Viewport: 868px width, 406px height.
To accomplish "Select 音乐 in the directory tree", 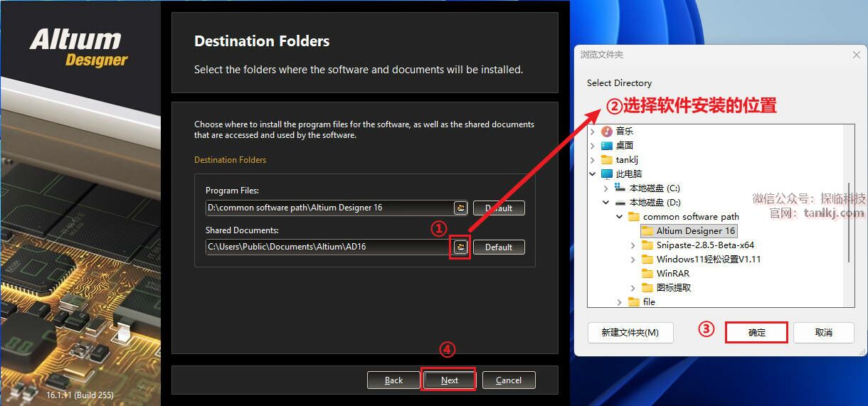I will click(625, 132).
